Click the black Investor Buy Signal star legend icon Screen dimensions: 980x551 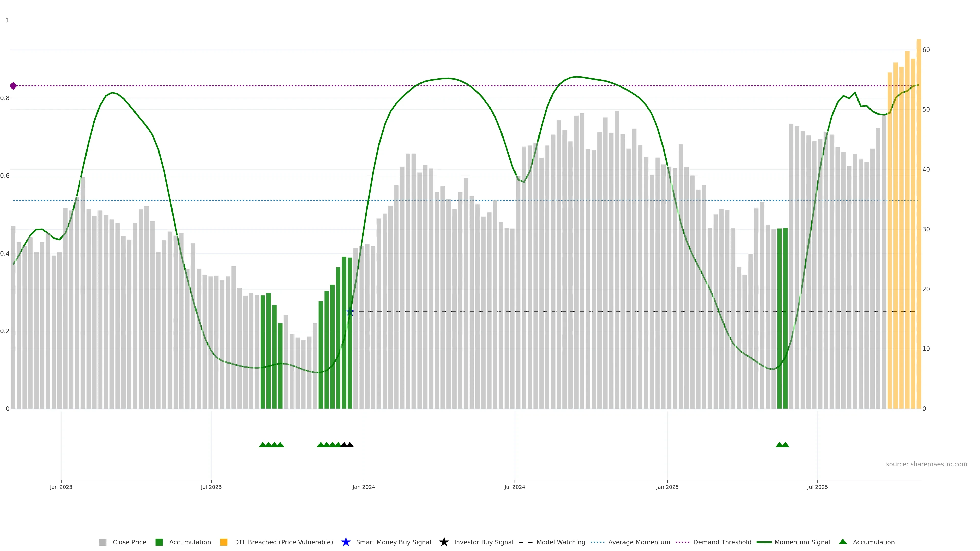click(444, 542)
